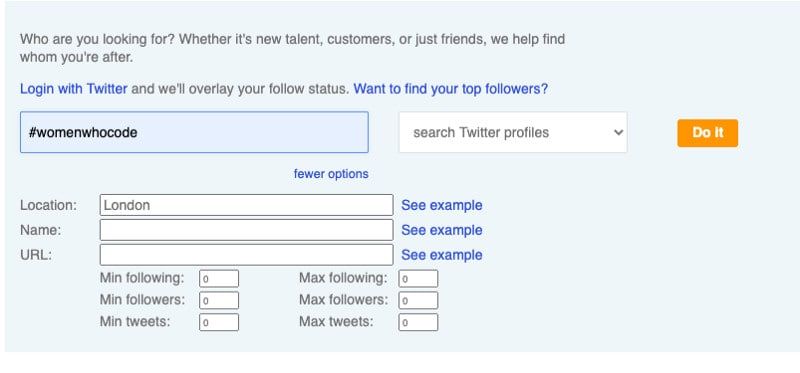Click the Max followers number box

pyautogui.click(x=418, y=301)
